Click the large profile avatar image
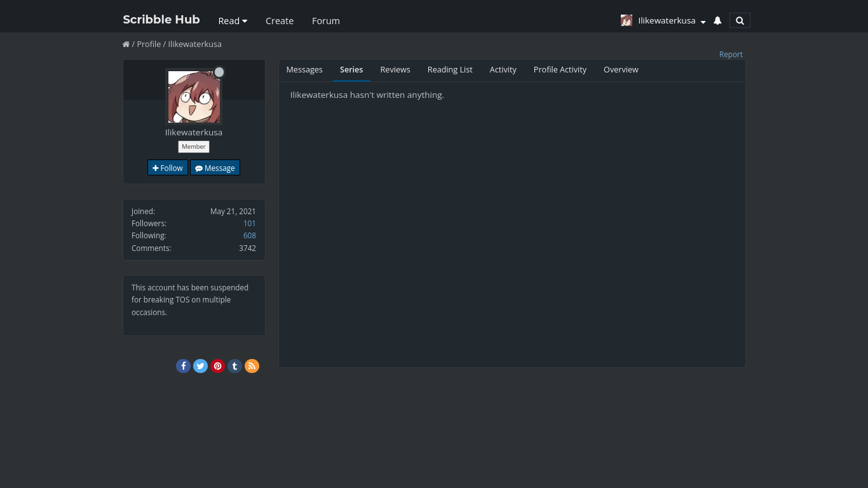868x488 pixels. click(x=194, y=97)
